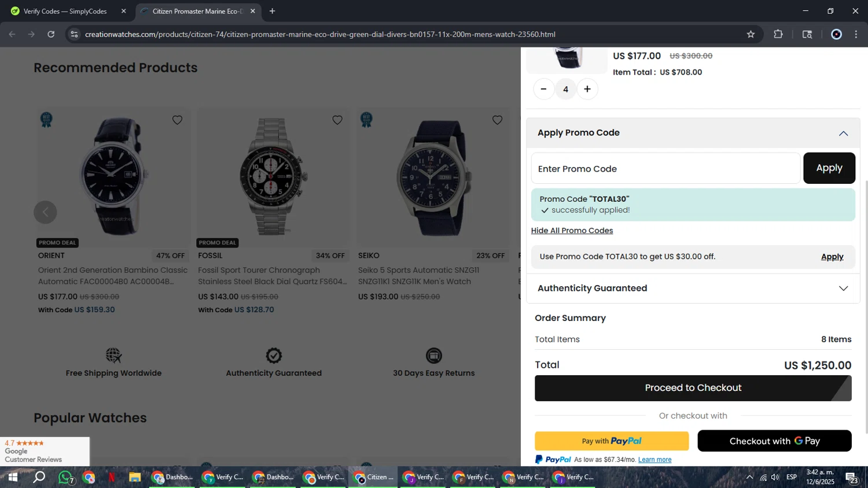Reload the current page

tap(51, 34)
